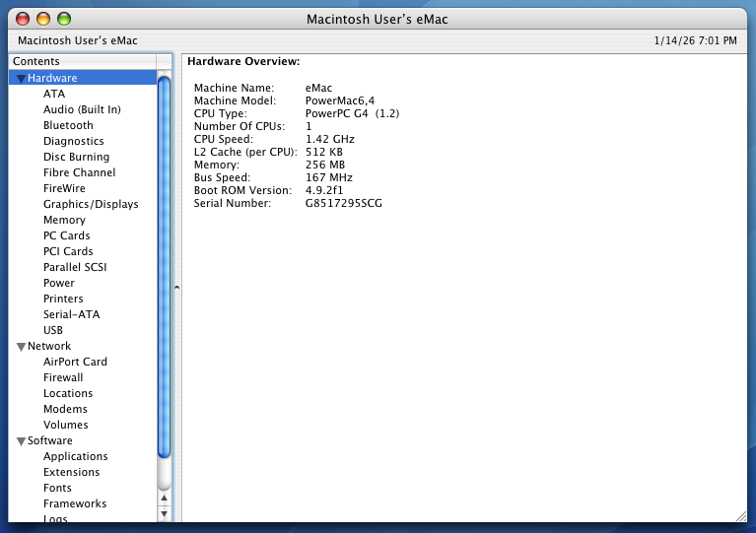This screenshot has width=756, height=533.
Task: Open Parallel SCSI information
Action: point(75,267)
